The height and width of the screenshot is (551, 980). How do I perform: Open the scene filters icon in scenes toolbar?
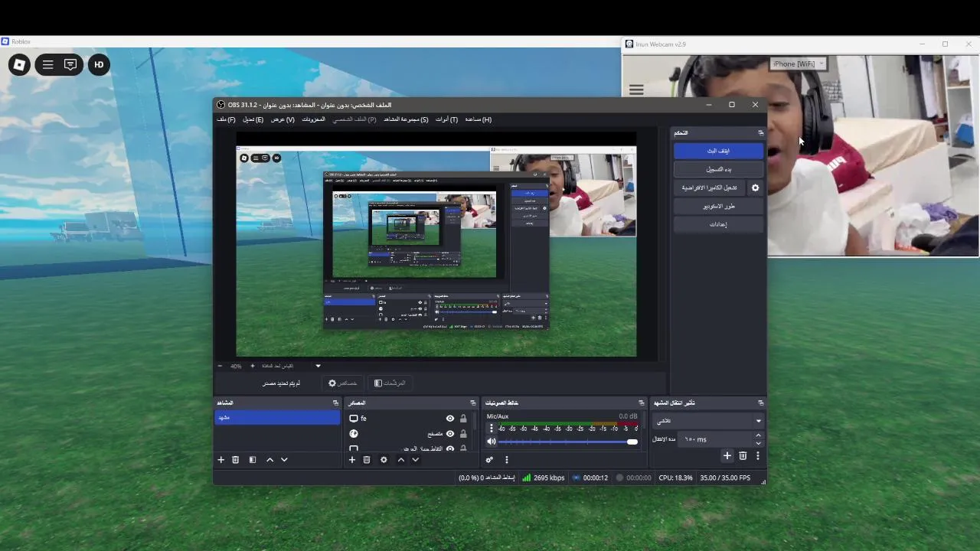point(253,460)
